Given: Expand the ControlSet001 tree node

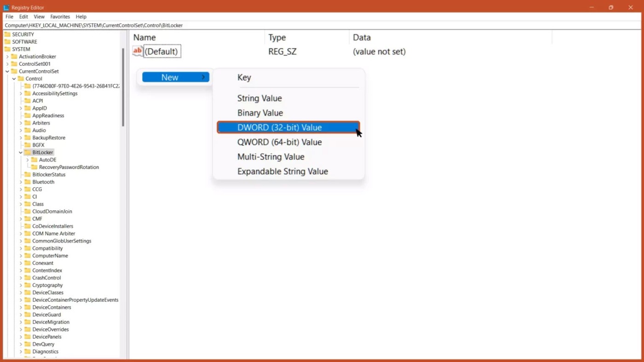Looking at the screenshot, I should tap(7, 64).
